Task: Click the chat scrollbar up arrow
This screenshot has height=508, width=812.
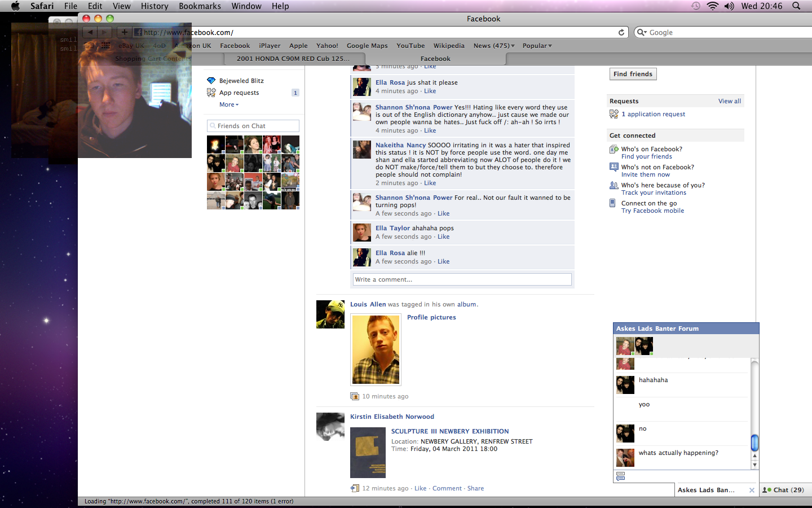Action: [754, 456]
